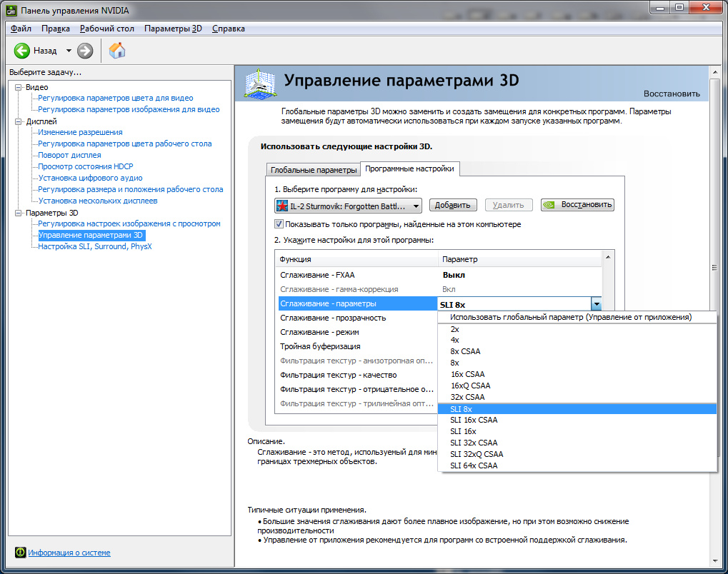
Task: Collapse the Дисплей tree node
Action: click(18, 121)
